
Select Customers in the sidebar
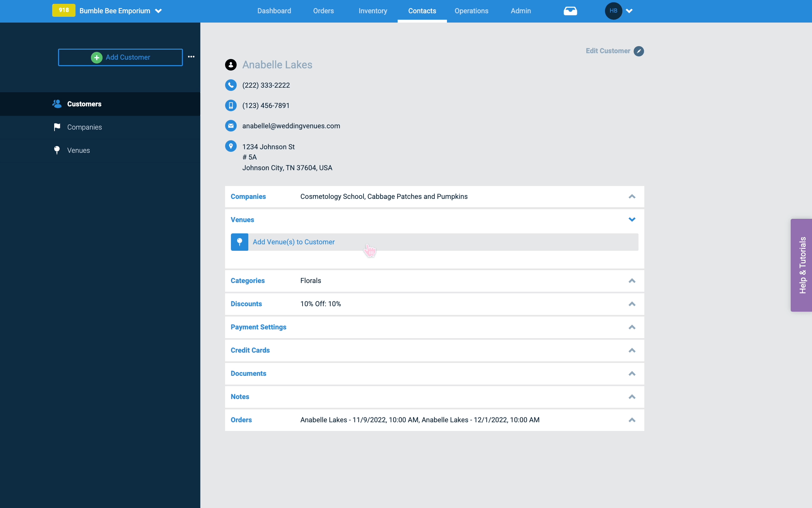[100, 104]
